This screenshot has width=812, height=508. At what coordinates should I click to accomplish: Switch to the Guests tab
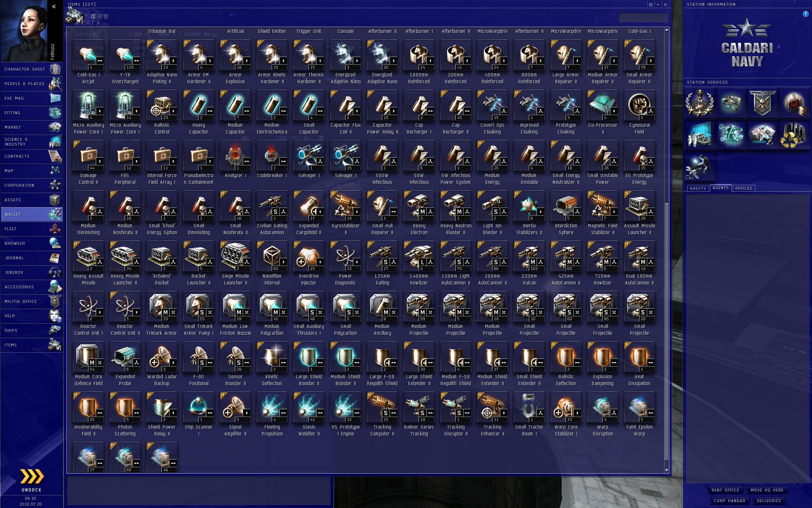(x=697, y=188)
